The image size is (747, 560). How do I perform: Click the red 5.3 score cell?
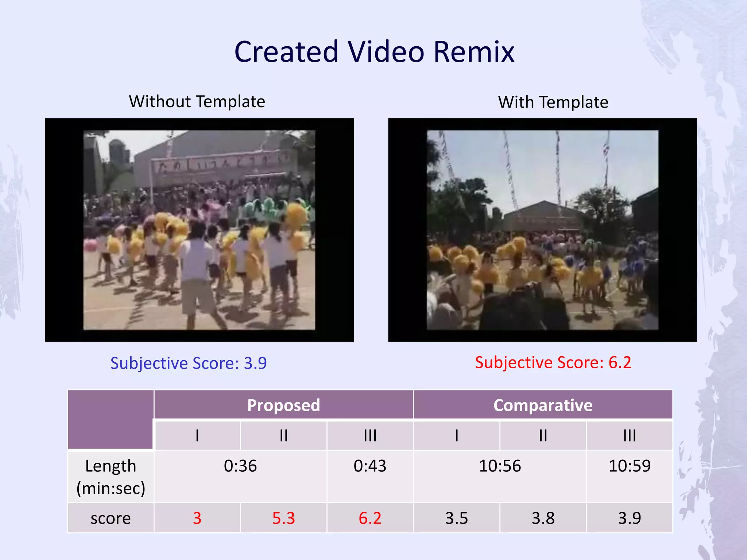pos(283,518)
